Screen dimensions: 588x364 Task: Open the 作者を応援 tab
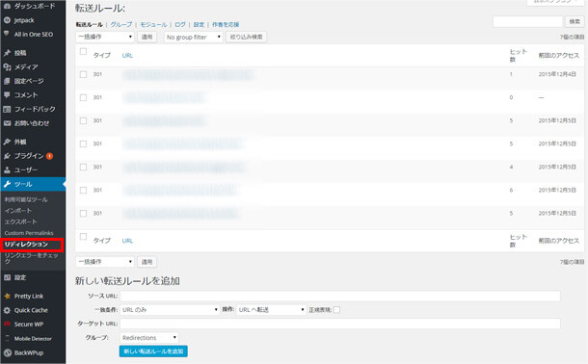(226, 24)
